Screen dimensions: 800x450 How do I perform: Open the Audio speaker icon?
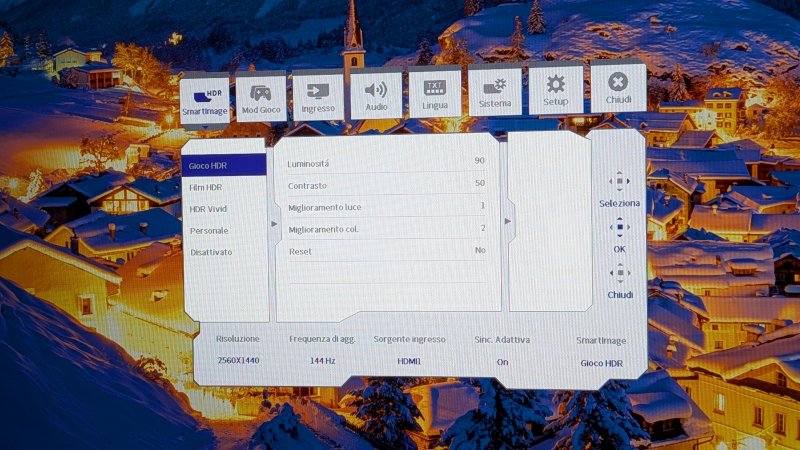[376, 95]
